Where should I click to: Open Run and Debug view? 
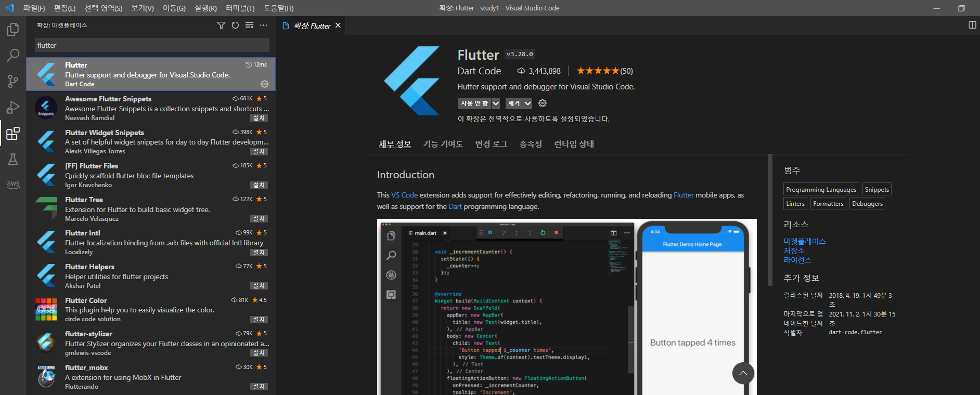pyautogui.click(x=13, y=107)
